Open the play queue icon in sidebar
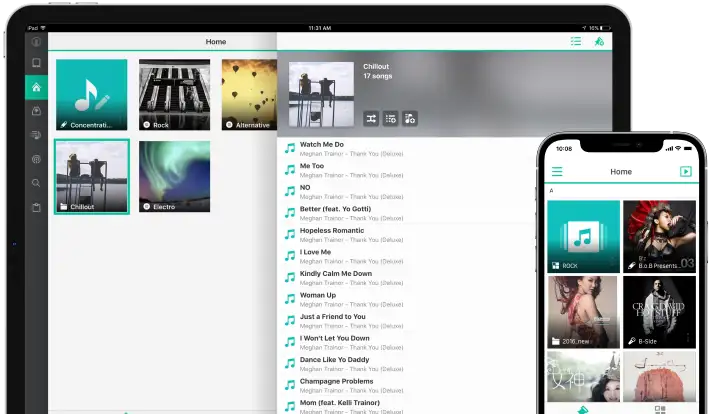 (36, 135)
